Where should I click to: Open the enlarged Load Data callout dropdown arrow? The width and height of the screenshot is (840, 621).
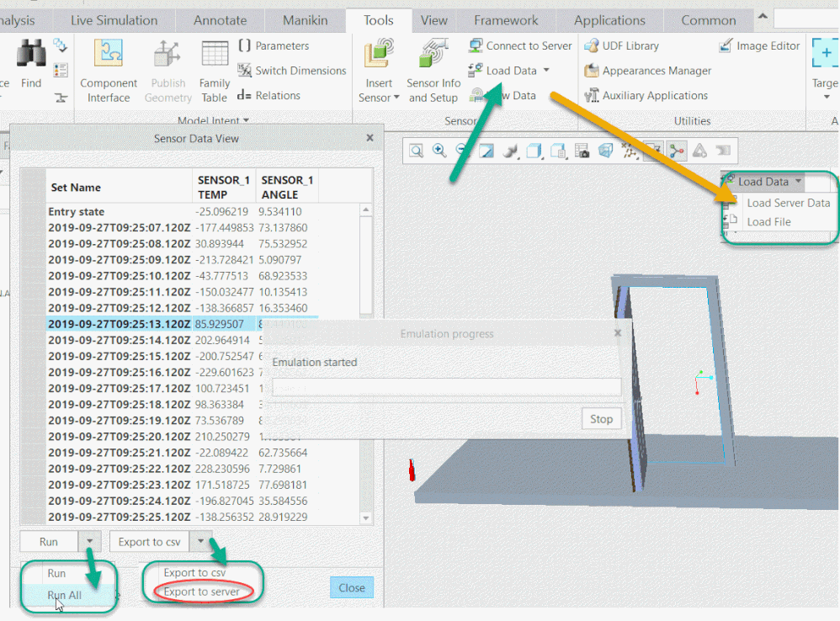tap(798, 181)
